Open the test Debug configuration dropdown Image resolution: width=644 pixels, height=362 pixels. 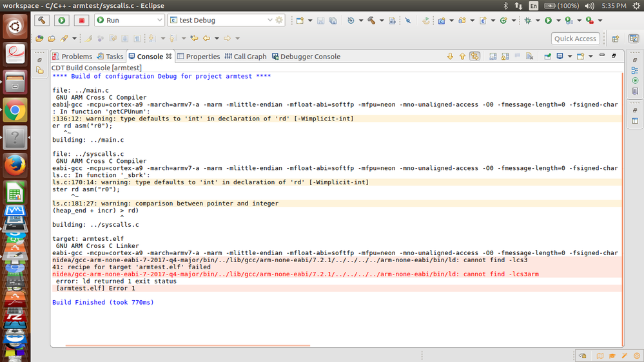point(270,20)
